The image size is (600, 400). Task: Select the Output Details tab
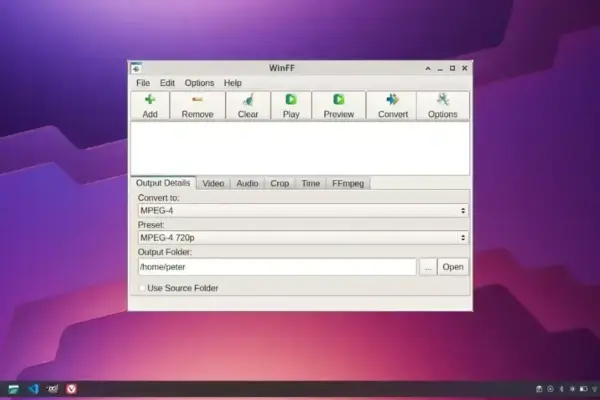[163, 183]
